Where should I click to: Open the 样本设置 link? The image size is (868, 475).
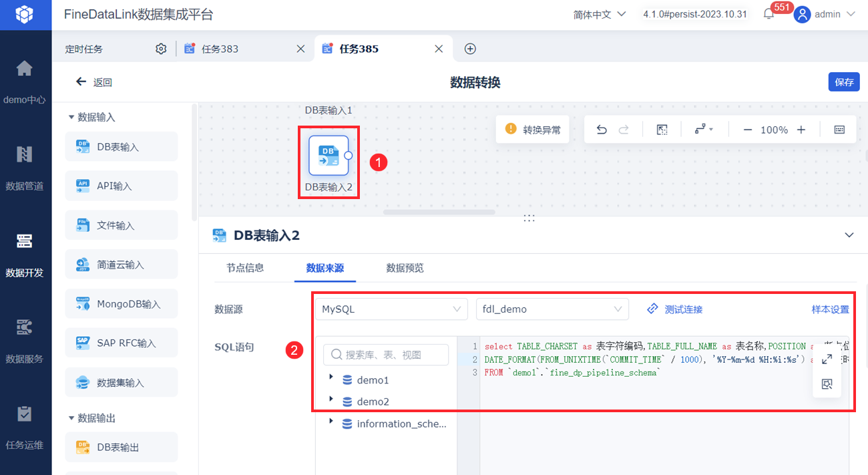tap(830, 309)
